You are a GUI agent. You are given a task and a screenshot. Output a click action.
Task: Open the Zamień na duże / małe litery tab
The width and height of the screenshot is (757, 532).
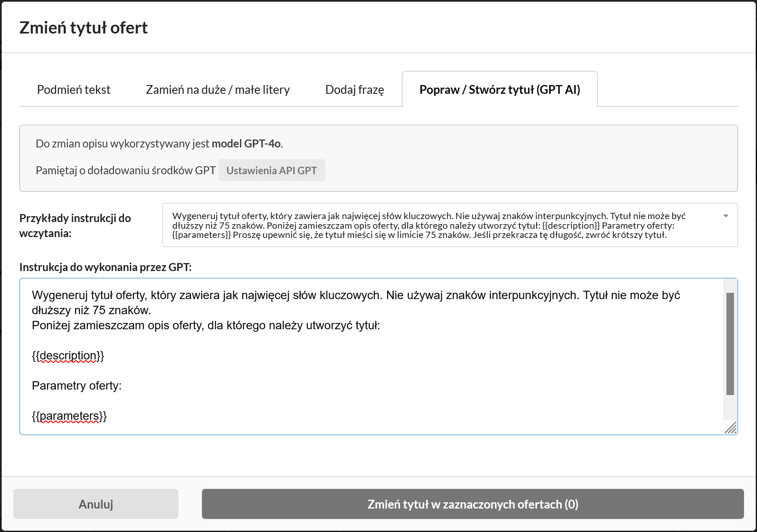217,90
